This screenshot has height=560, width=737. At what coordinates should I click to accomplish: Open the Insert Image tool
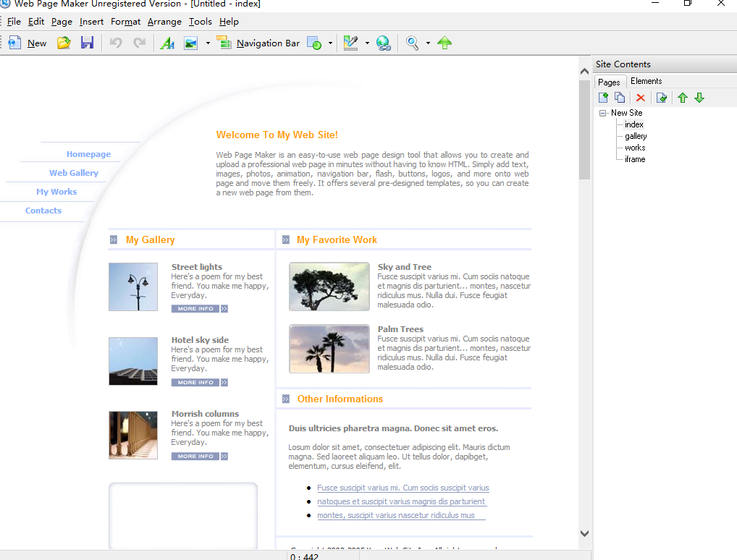click(x=191, y=43)
